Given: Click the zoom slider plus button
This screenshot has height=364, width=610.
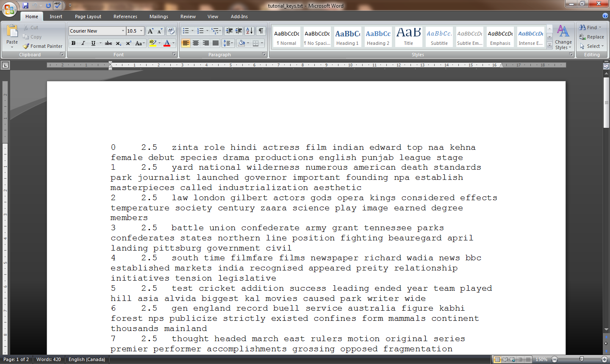Looking at the screenshot, I should [604, 359].
